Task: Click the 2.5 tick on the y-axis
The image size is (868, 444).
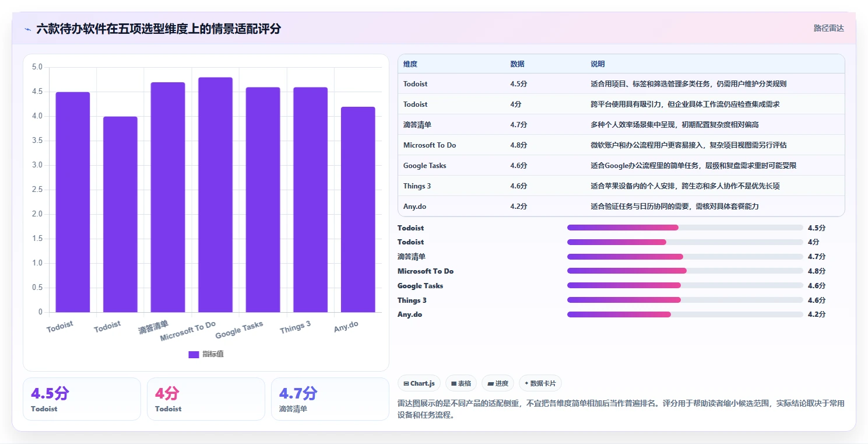Action: coord(37,190)
